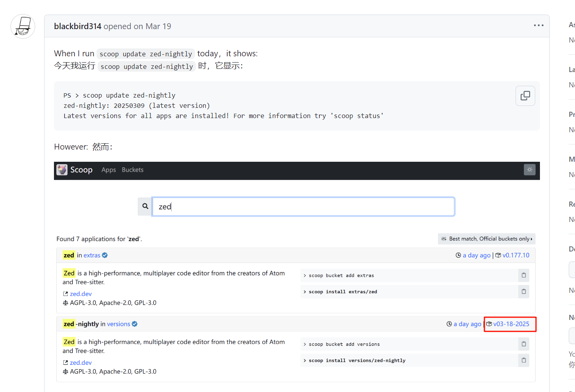Focus the search field containing 'zed'
Image resolution: width=575 pixels, height=392 pixels.
[x=303, y=207]
